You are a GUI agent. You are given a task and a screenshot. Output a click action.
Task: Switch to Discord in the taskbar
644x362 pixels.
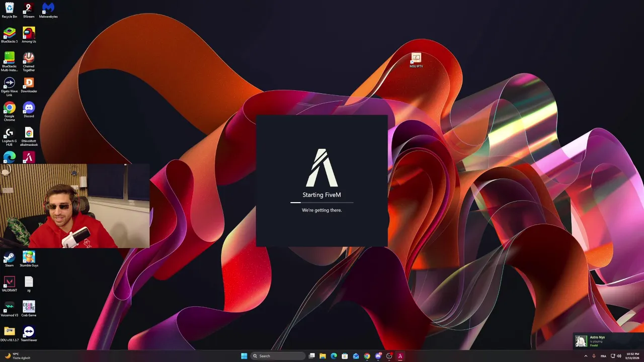pos(378,356)
